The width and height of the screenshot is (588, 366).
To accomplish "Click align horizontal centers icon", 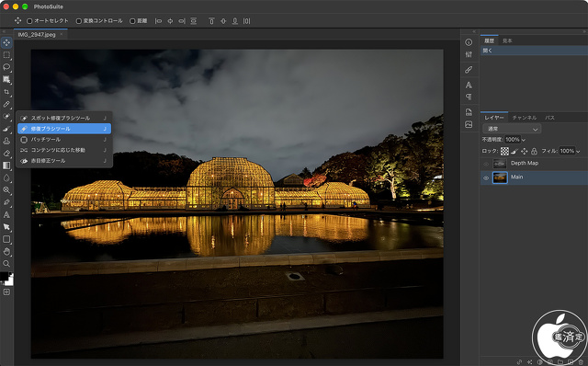I will click(170, 21).
